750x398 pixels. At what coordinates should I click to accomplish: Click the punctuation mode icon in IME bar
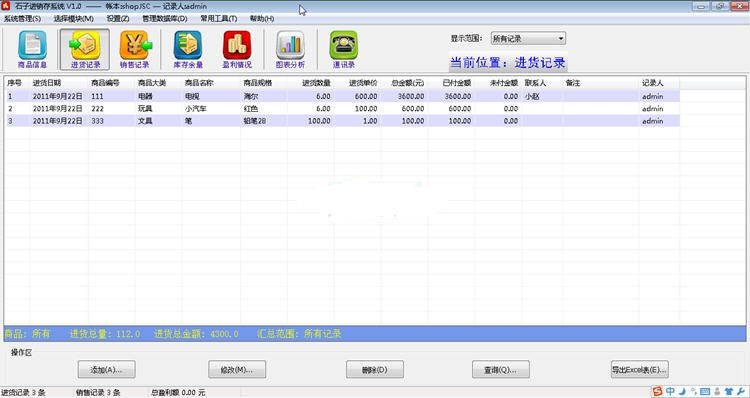click(694, 392)
